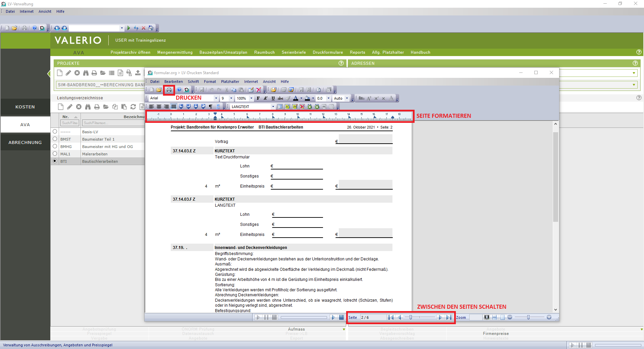Image resolution: width=644 pixels, height=349 pixels.
Task: Open file with folder icon in editor toolbar
Action: (159, 90)
